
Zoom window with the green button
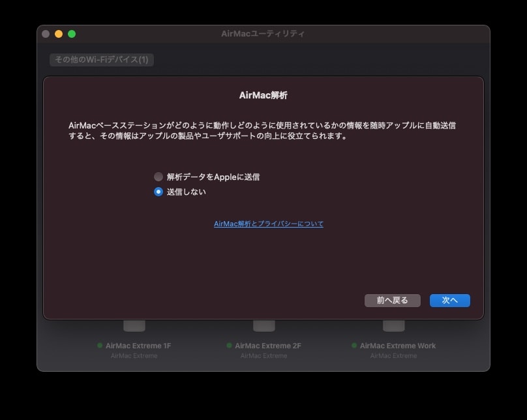click(x=72, y=34)
